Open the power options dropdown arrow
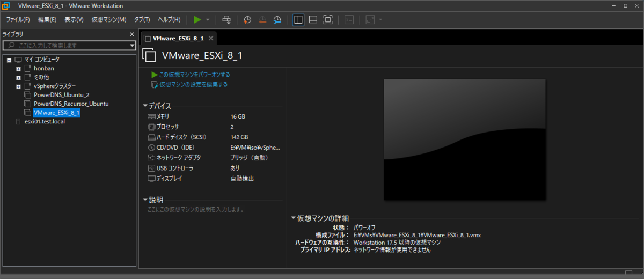The image size is (644, 279). [x=208, y=20]
